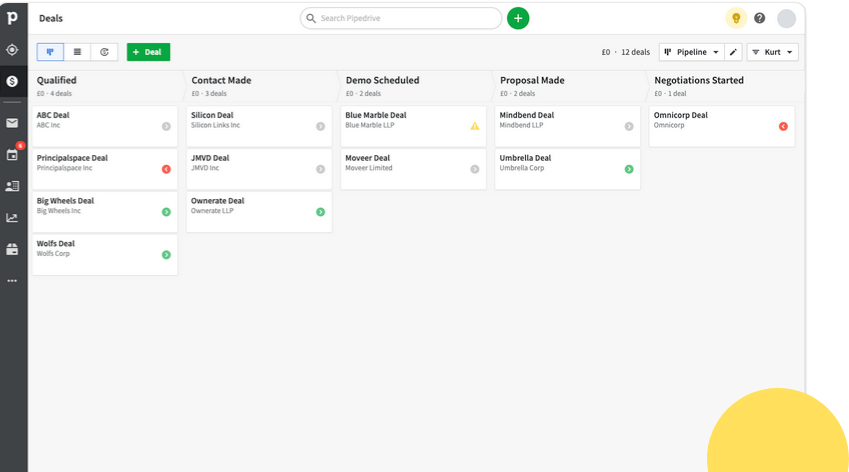Screen dimensions: 849x472
Task: Open the Deals dollar icon in sidebar
Action: pos(12,81)
